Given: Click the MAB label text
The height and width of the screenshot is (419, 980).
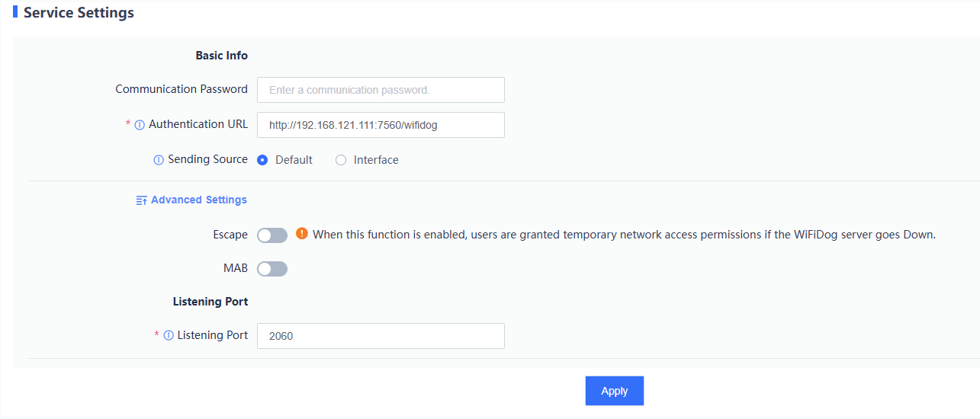Looking at the screenshot, I should [235, 268].
